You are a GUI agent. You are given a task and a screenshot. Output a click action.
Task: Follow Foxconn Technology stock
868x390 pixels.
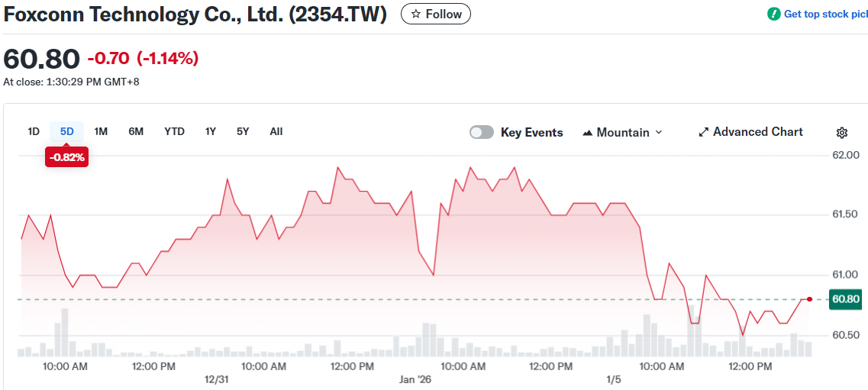[436, 14]
